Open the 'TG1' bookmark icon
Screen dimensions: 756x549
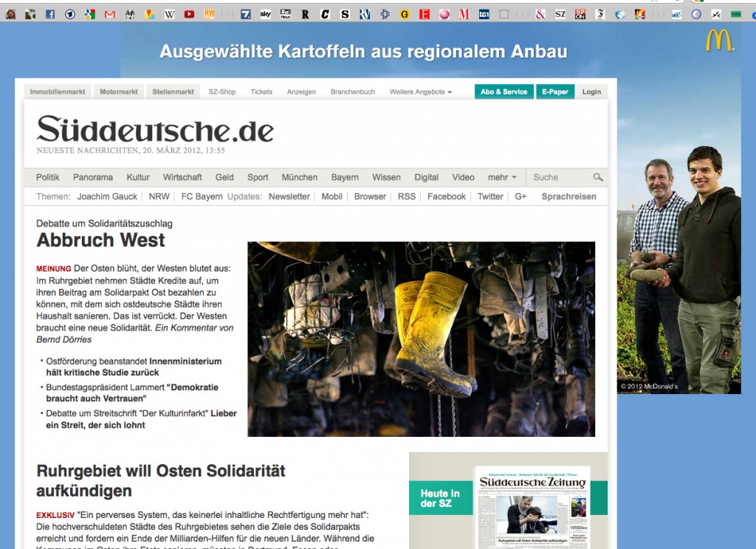(484, 15)
